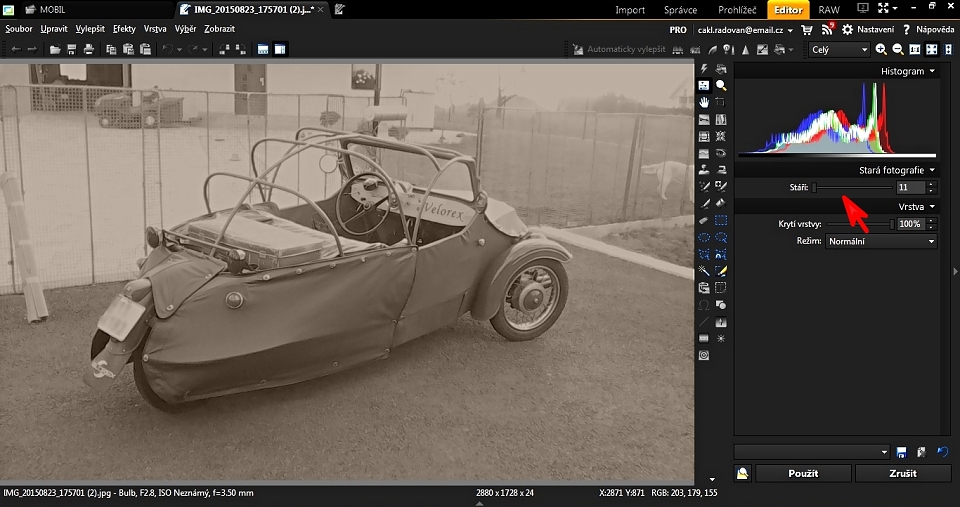Click the Print icon in toolbar
The height and width of the screenshot is (507, 960).
coord(89,49)
